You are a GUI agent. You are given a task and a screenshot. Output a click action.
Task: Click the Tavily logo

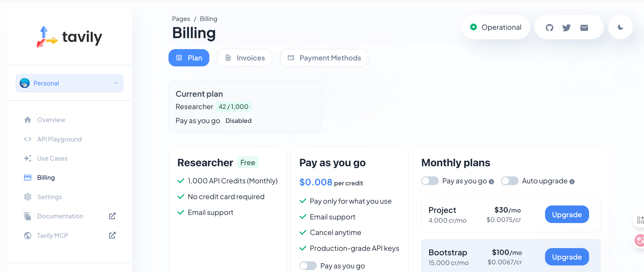(x=70, y=37)
